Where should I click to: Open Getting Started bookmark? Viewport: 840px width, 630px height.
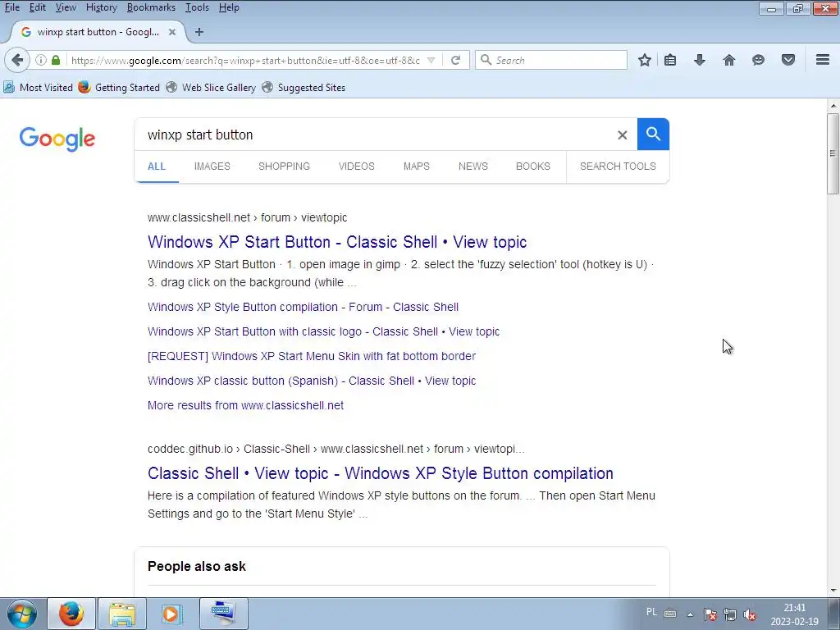click(119, 87)
